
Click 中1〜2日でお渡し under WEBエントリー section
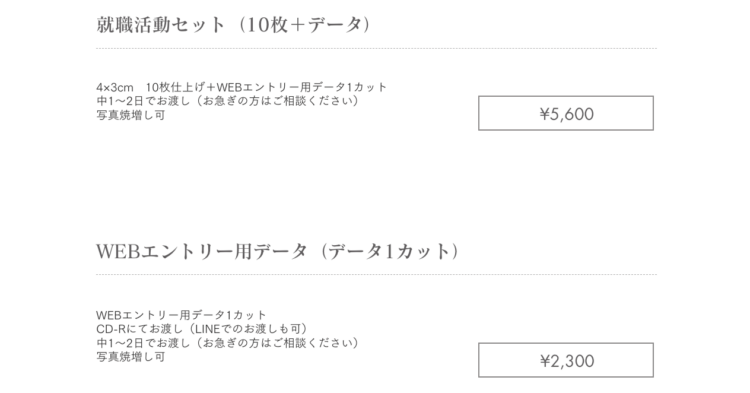(143, 343)
